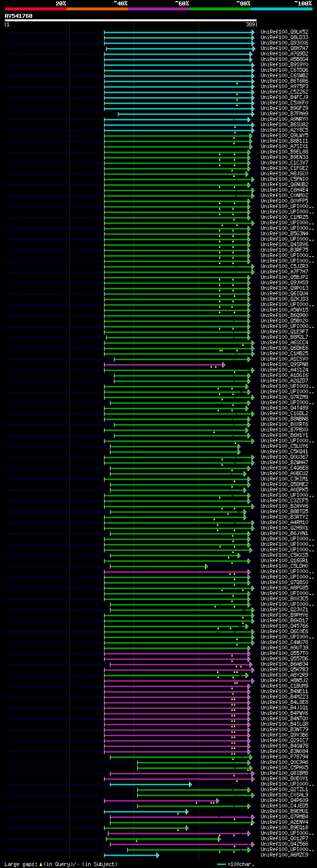Select hit label UniRef100_B8B1I1
Viewport: 317px width, 868px height.
(x=284, y=141)
